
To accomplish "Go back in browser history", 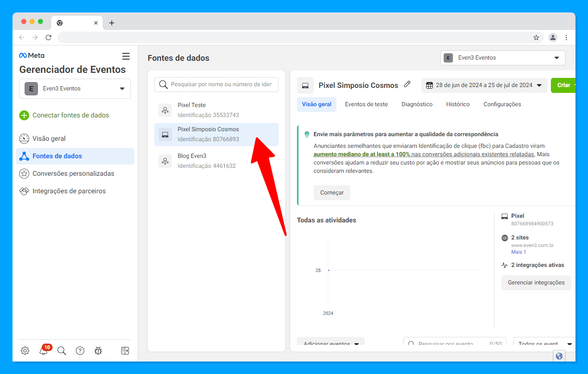I will click(x=22, y=37).
